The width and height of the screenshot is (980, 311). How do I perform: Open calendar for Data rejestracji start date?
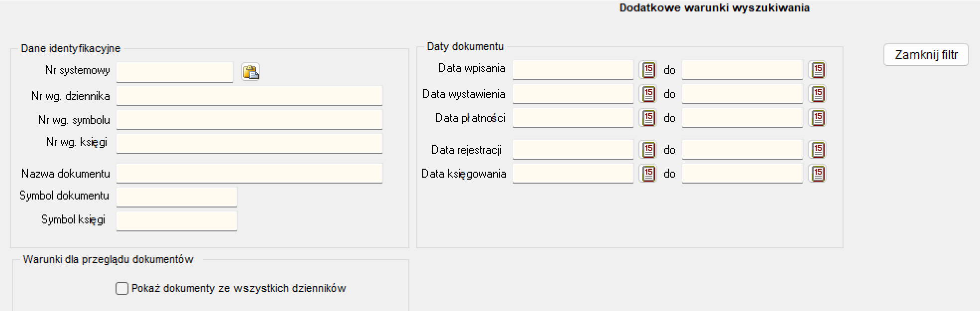pos(648,150)
